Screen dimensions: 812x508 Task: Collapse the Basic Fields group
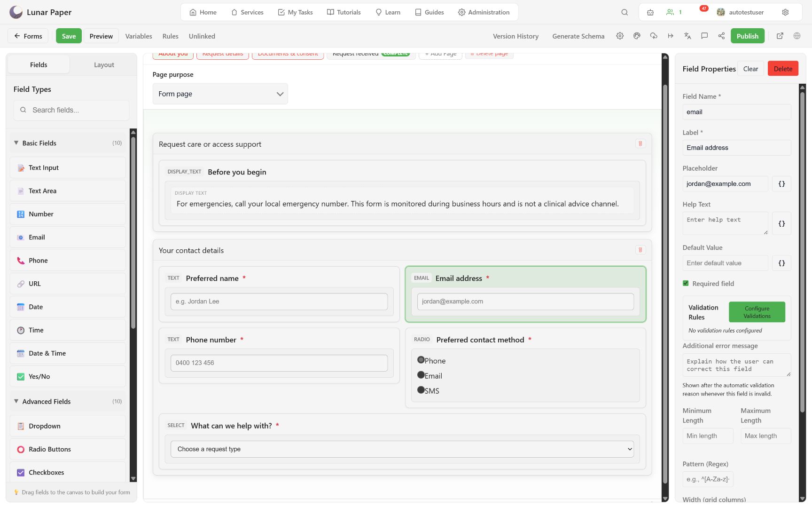coord(68,143)
